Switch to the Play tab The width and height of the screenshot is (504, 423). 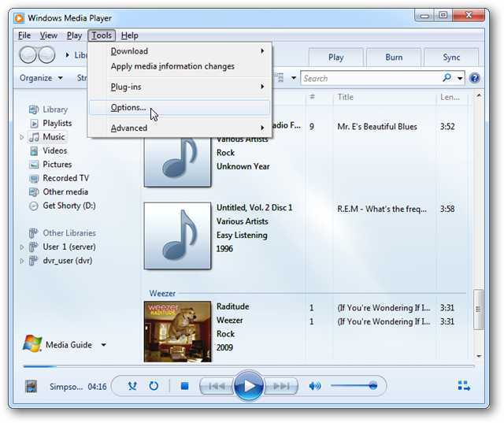coord(336,58)
